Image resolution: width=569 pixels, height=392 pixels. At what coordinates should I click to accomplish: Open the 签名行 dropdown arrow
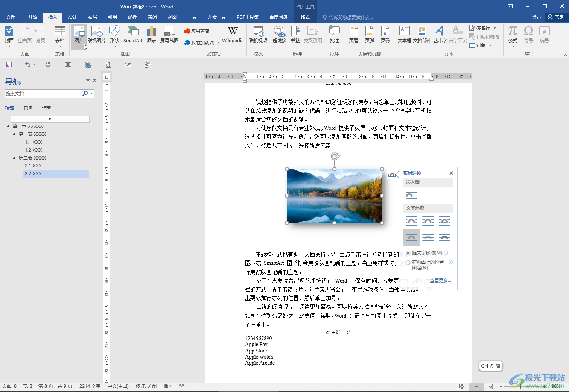[x=494, y=28]
